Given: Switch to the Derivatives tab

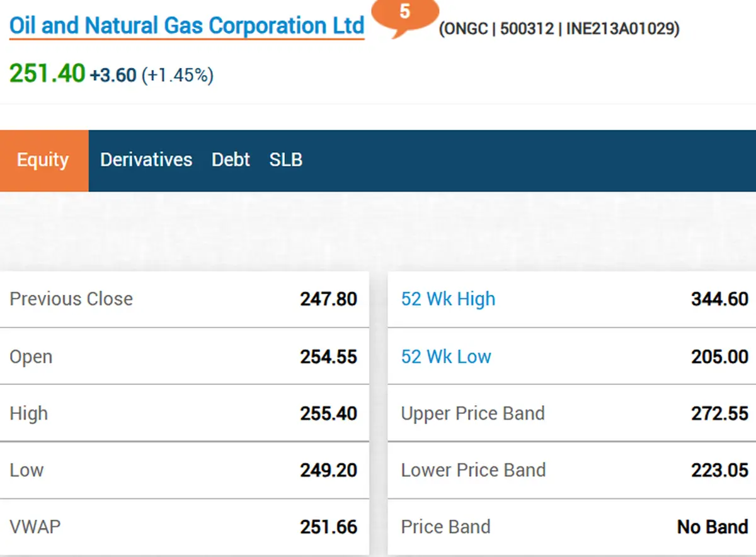Looking at the screenshot, I should coord(146,160).
